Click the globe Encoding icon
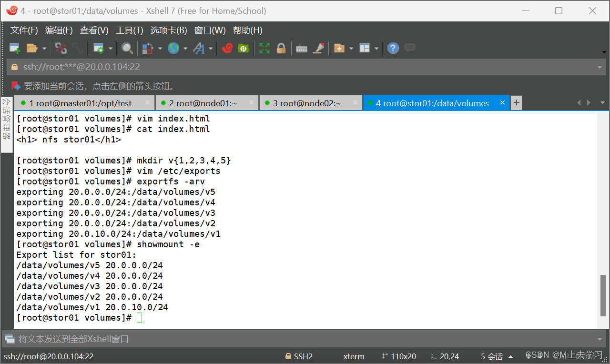This screenshot has height=364, width=610. click(x=173, y=48)
